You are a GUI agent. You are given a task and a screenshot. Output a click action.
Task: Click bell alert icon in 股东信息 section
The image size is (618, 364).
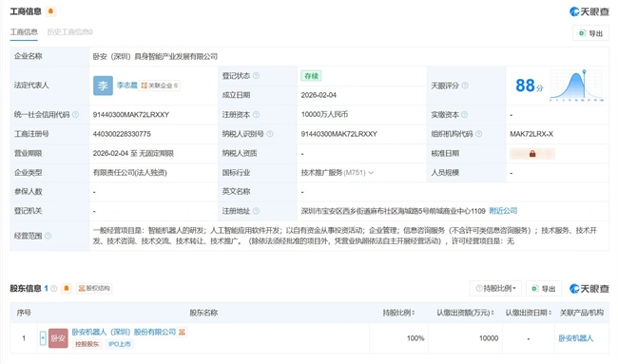point(67,288)
